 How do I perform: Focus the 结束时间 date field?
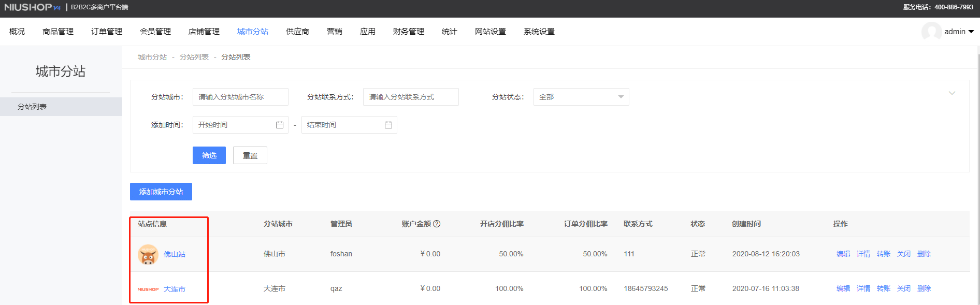[x=349, y=125]
